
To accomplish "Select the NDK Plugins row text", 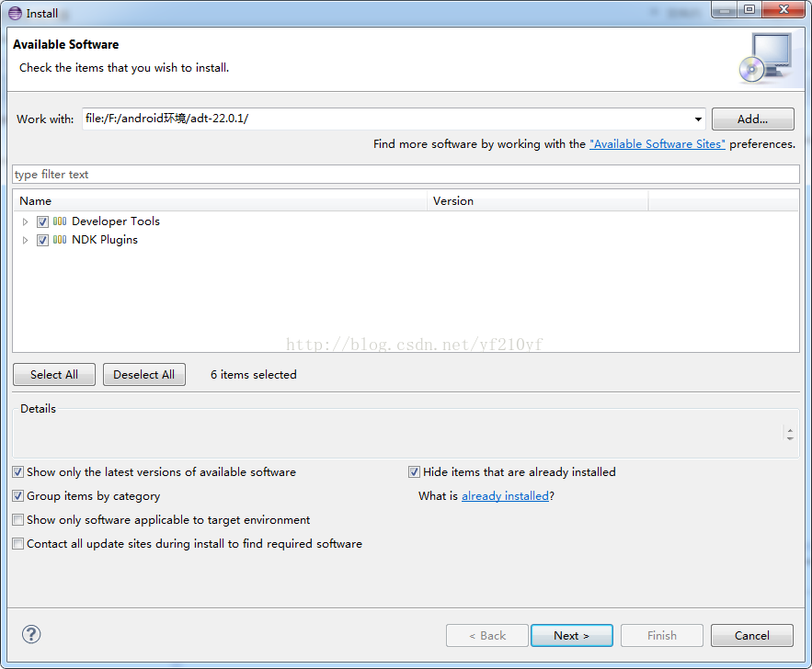I will (105, 240).
